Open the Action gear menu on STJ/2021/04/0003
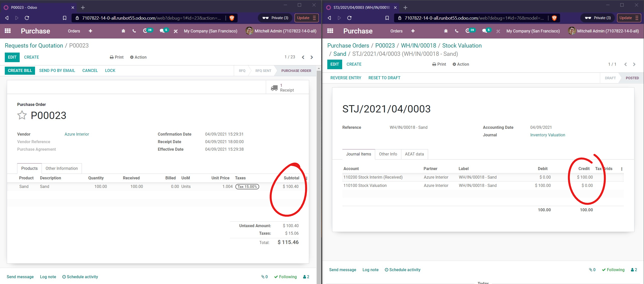644x284 pixels. (461, 64)
